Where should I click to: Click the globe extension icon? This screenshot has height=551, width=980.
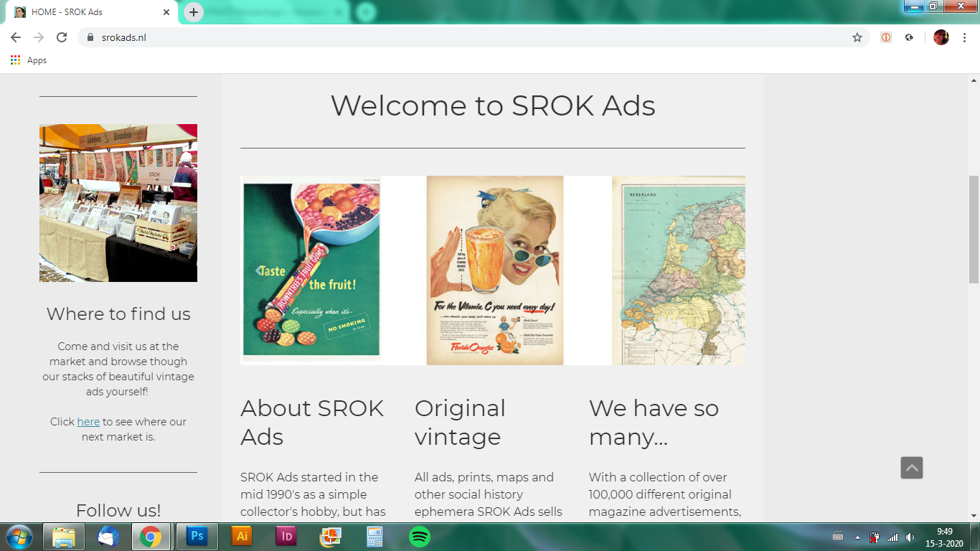point(910,37)
